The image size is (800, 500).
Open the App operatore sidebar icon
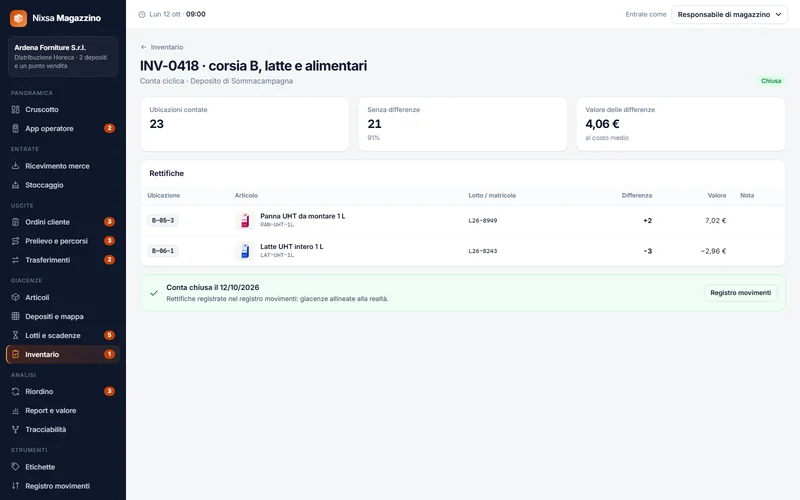point(15,129)
